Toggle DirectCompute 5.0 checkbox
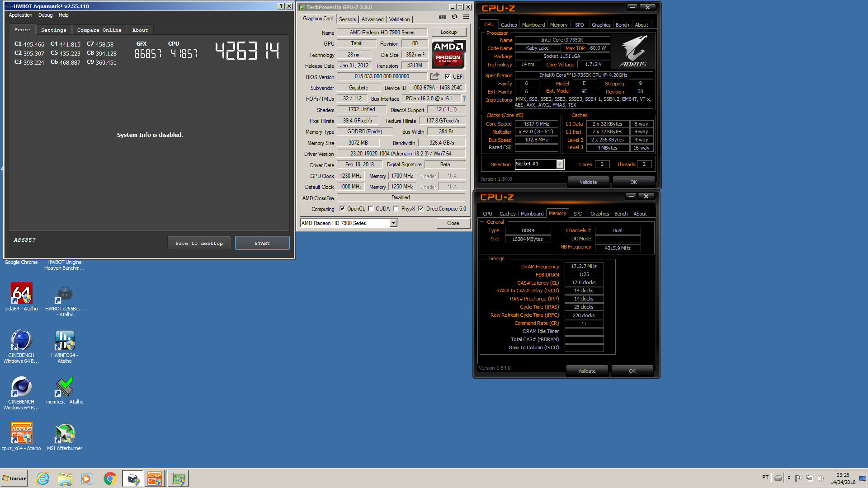 (421, 209)
